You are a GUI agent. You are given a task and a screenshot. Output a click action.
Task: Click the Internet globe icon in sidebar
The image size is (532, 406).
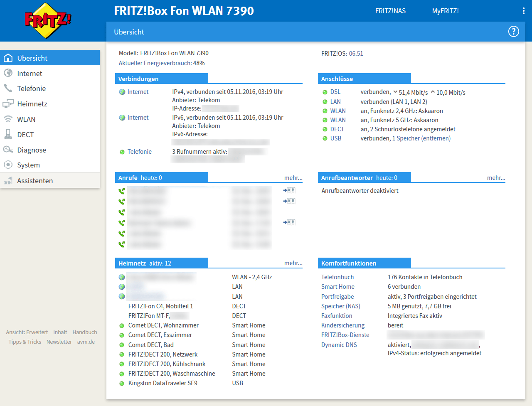[8, 73]
